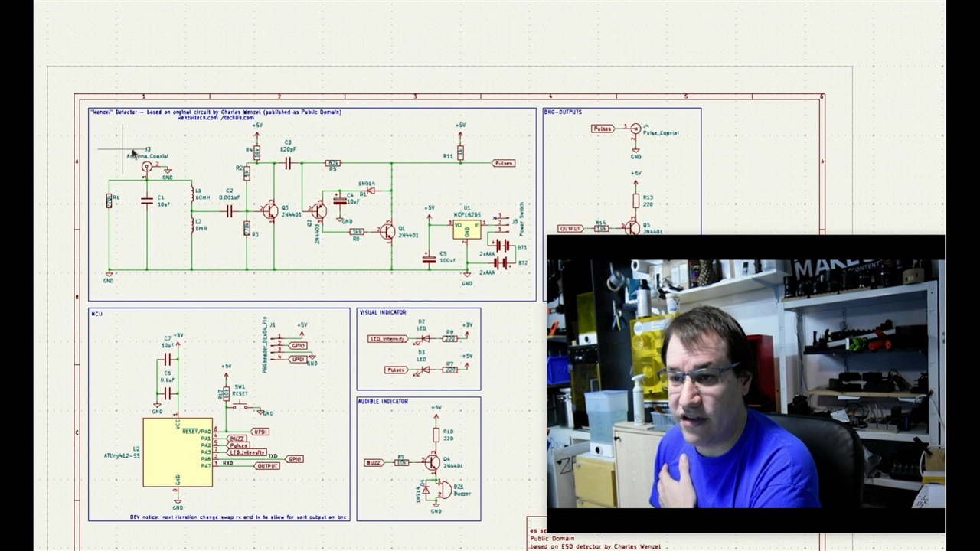The image size is (980, 551).
Task: Click the J3 antenna coaxial connector symbol
Action: point(147,166)
